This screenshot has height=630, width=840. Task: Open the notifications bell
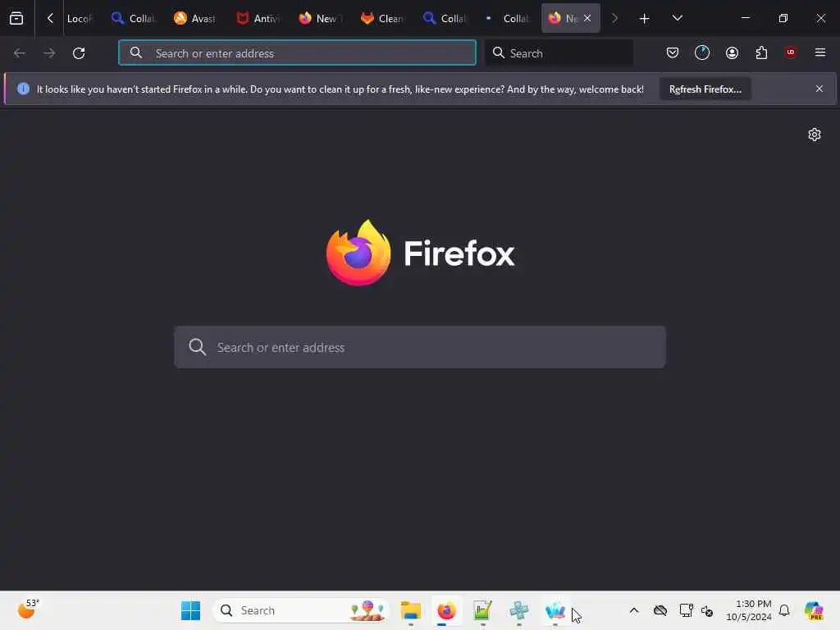pyautogui.click(x=784, y=610)
